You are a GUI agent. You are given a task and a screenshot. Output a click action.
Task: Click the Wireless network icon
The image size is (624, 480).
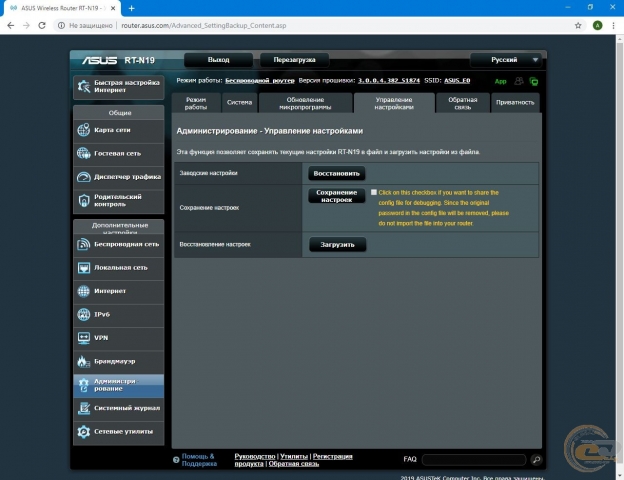84,244
